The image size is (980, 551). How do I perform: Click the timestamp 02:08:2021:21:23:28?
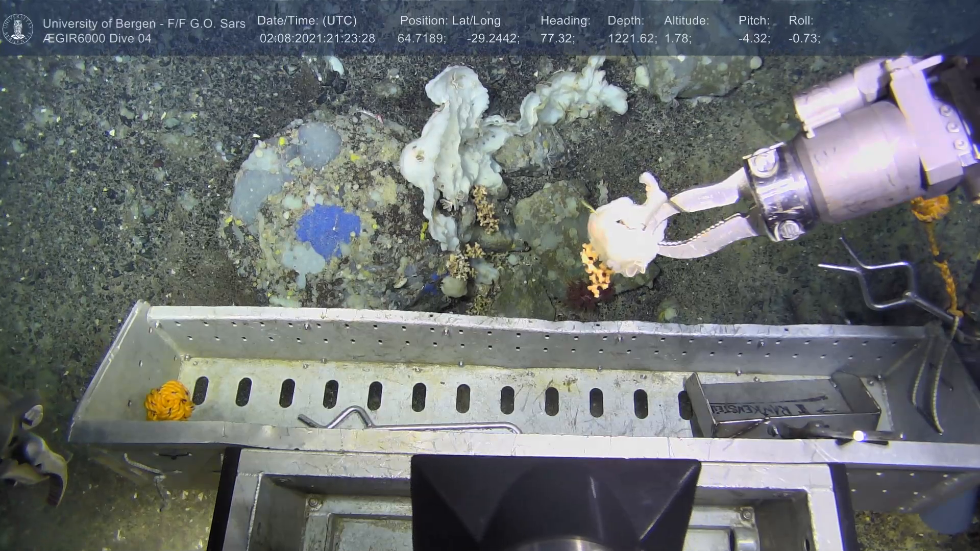tap(317, 39)
